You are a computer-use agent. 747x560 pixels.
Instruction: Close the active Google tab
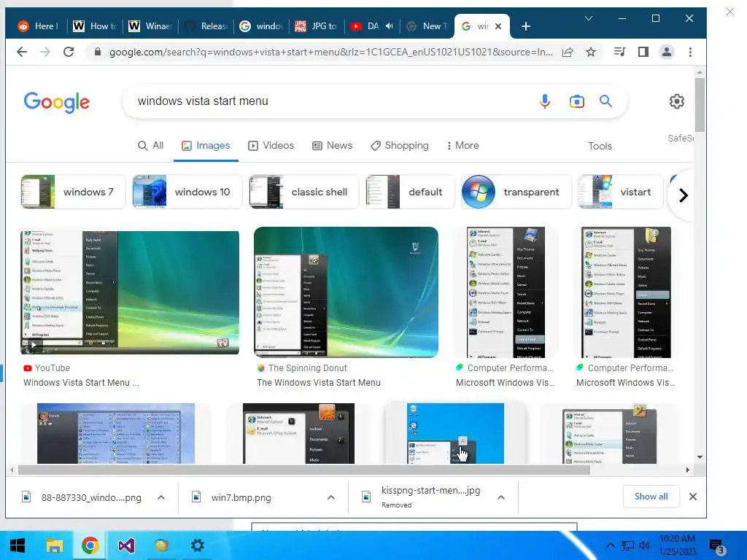coord(498,26)
